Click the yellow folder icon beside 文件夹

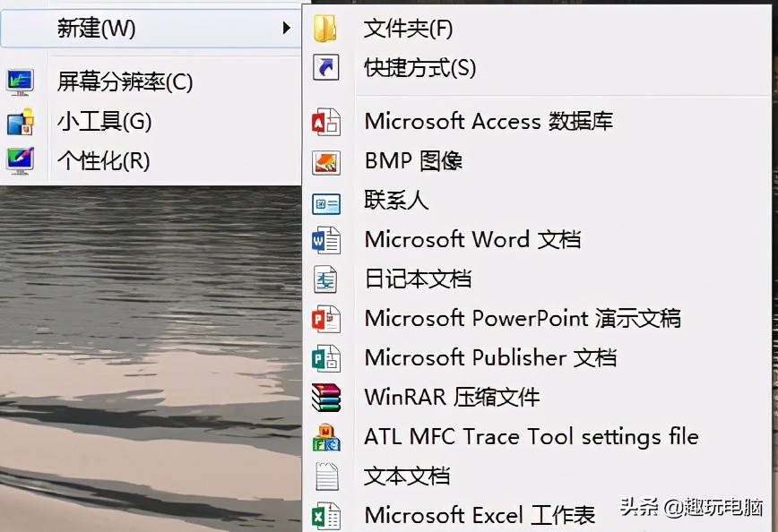tap(326, 28)
